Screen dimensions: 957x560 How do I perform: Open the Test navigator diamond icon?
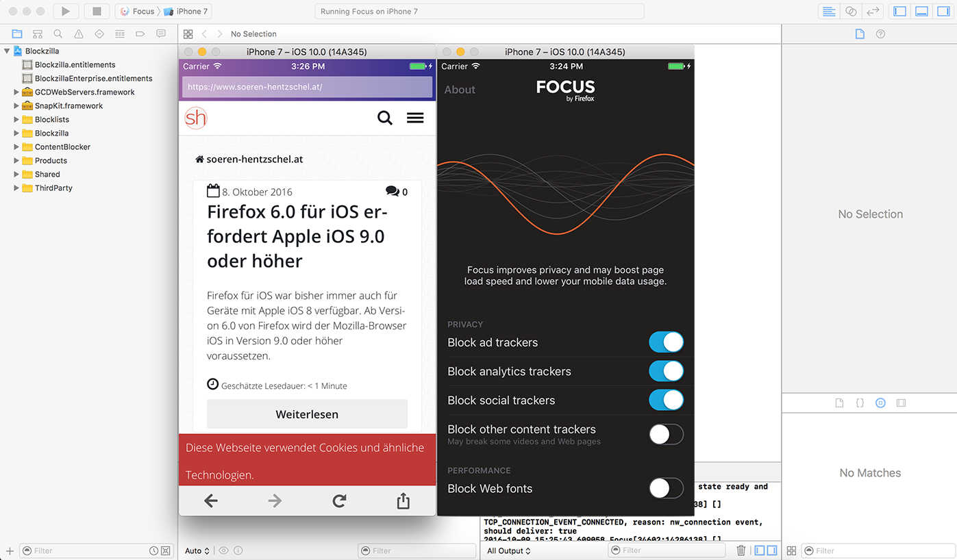click(x=99, y=34)
